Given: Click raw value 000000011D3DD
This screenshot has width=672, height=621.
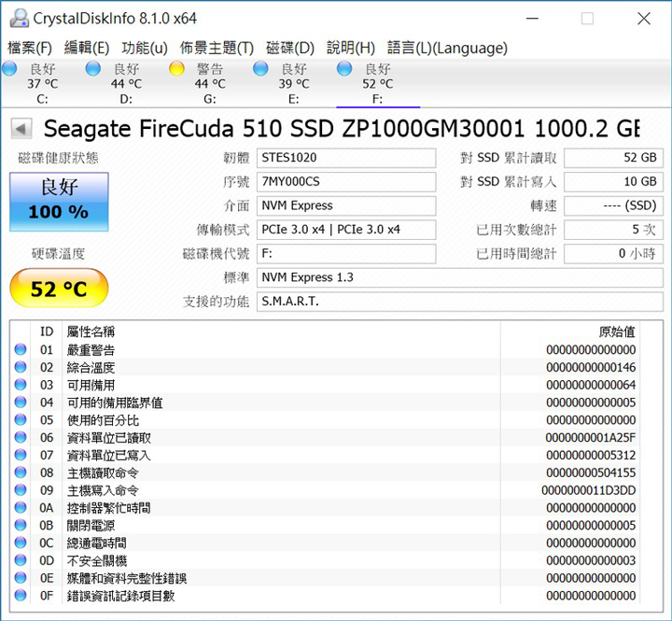Looking at the screenshot, I should tap(588, 490).
